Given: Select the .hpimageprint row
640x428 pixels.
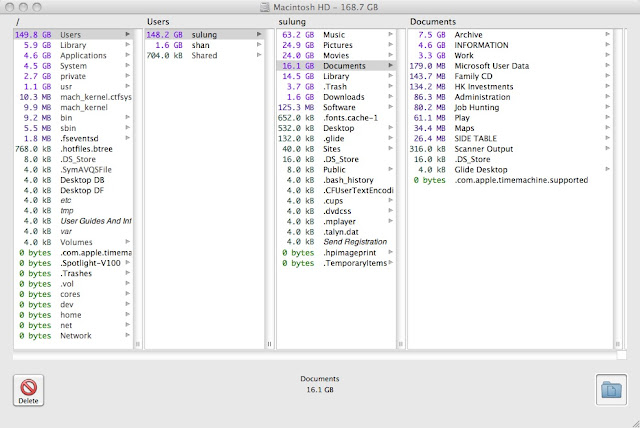Looking at the screenshot, I should 336,253.
